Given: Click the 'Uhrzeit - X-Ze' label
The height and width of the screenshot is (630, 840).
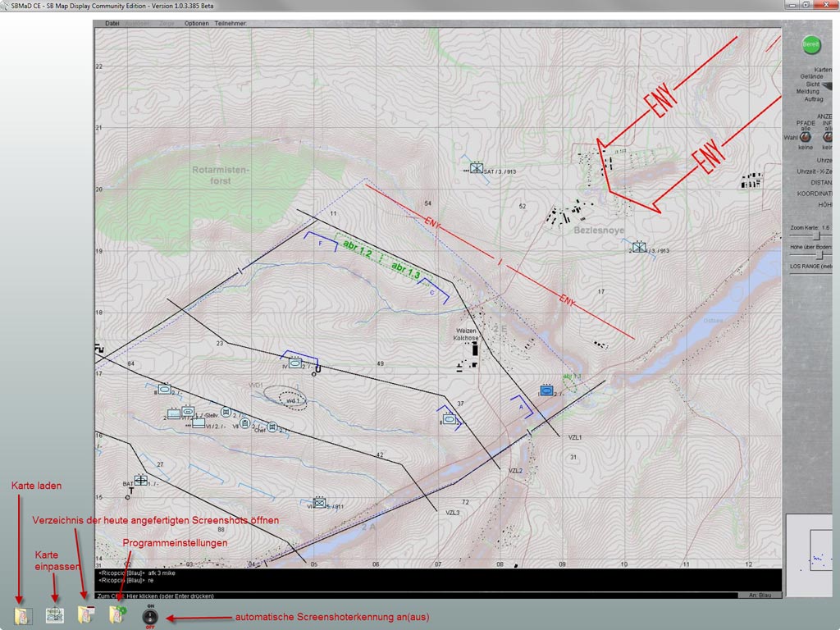Looking at the screenshot, I should click(x=815, y=171).
